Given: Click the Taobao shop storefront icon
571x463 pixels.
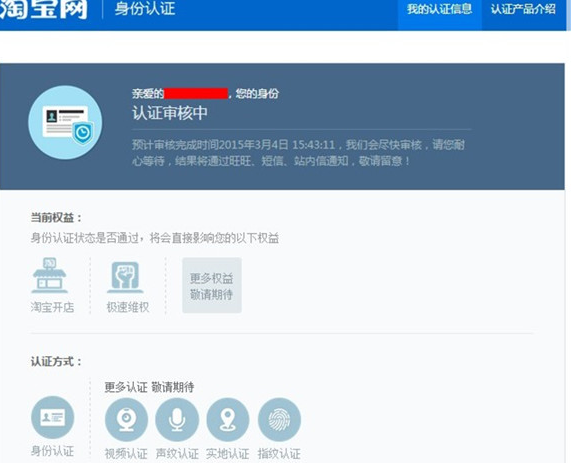Looking at the screenshot, I should (50, 275).
